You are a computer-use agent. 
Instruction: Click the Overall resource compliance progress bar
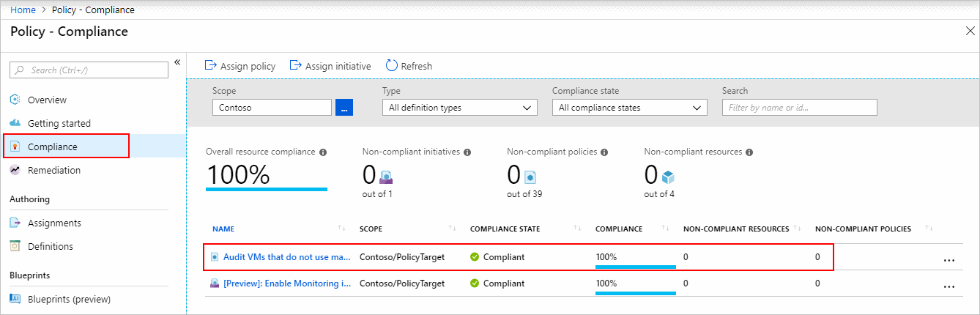point(267,189)
